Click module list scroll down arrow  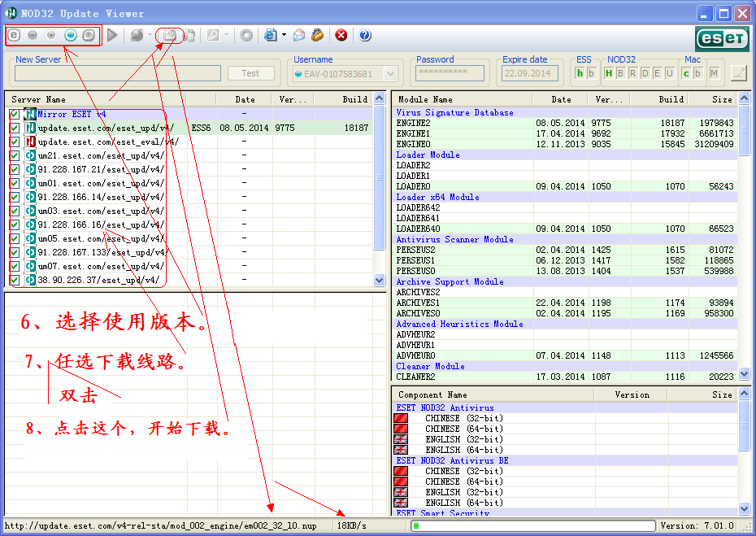tap(744, 374)
